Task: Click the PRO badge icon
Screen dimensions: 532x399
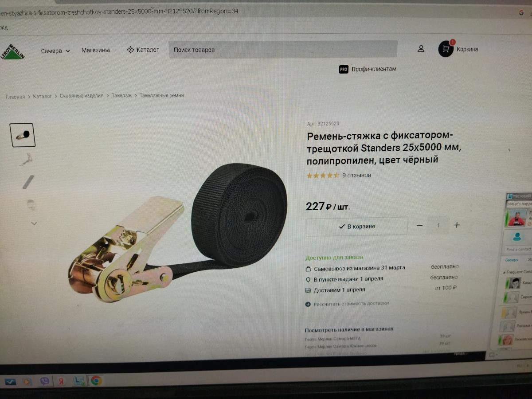Action: (344, 69)
